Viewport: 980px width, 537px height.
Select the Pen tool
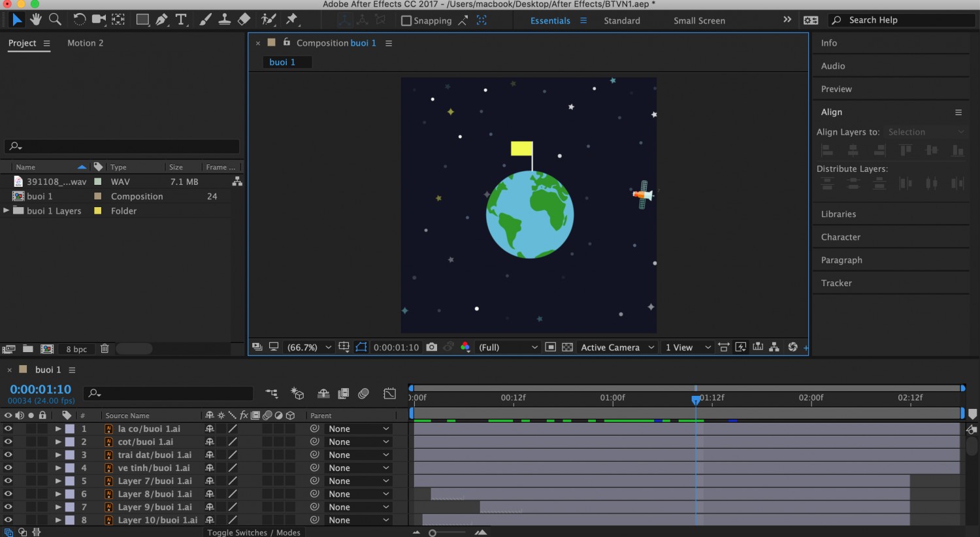point(161,20)
